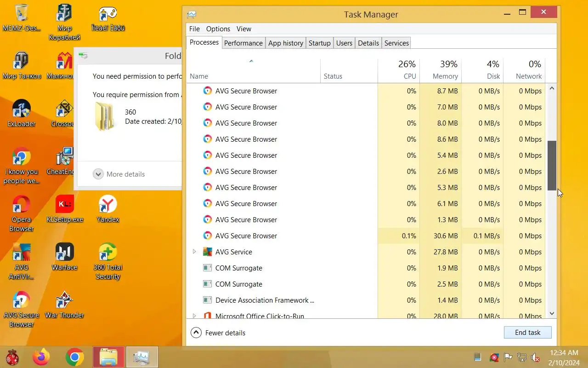Image resolution: width=588 pixels, height=368 pixels.
Task: Sort processes by the Status column
Action: (x=349, y=70)
